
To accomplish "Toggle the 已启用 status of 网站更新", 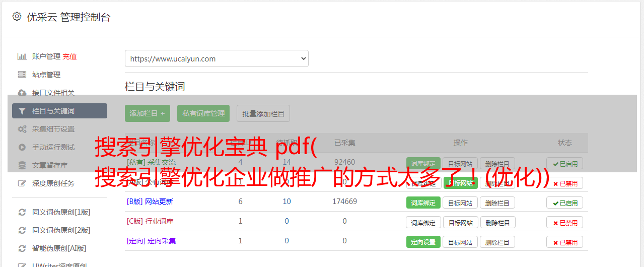I will point(565,203).
